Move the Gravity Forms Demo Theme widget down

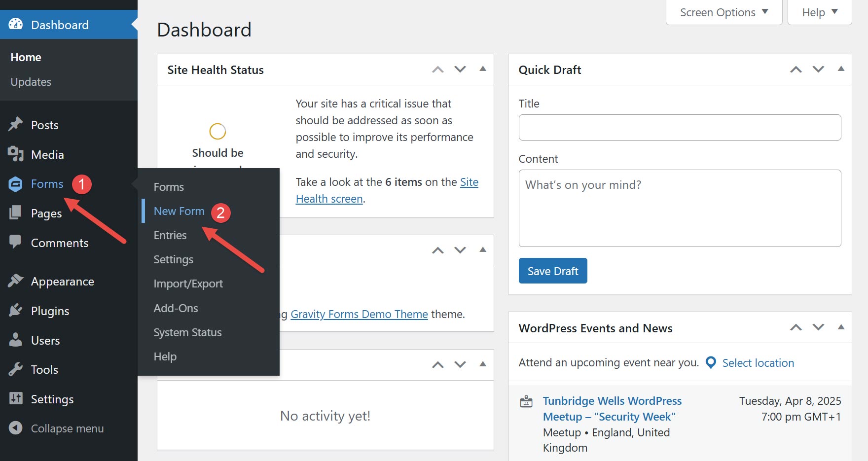tap(460, 250)
